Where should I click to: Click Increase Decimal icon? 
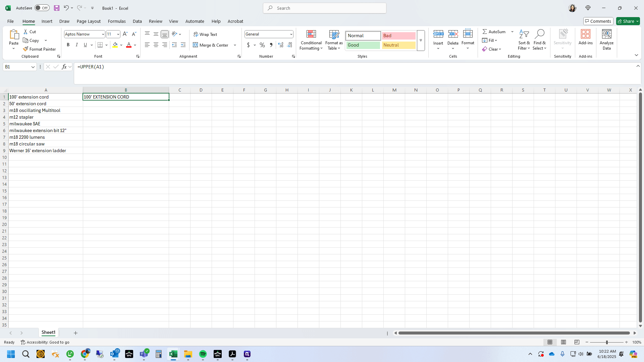pos(281,45)
